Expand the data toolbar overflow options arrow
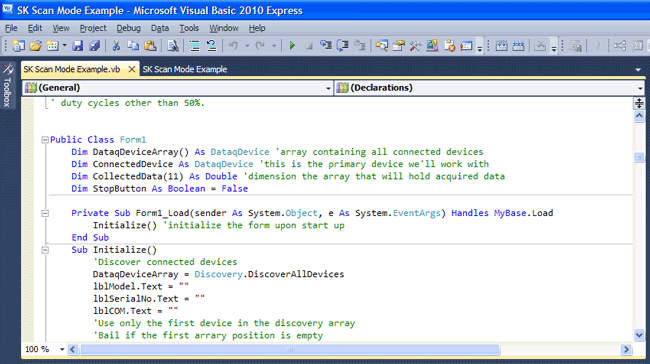Viewport: 650px width, 364px height. 554,48
